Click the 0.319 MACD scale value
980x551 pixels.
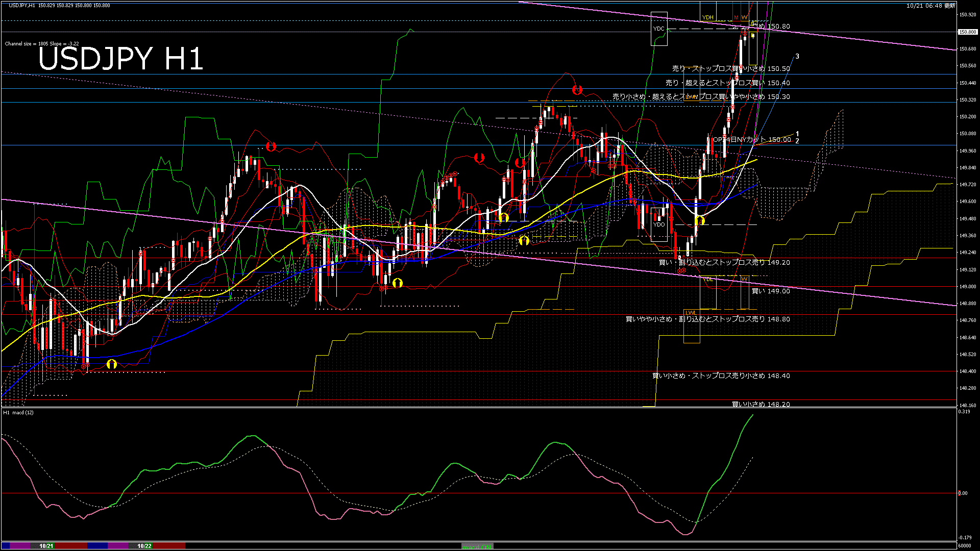[x=965, y=412]
